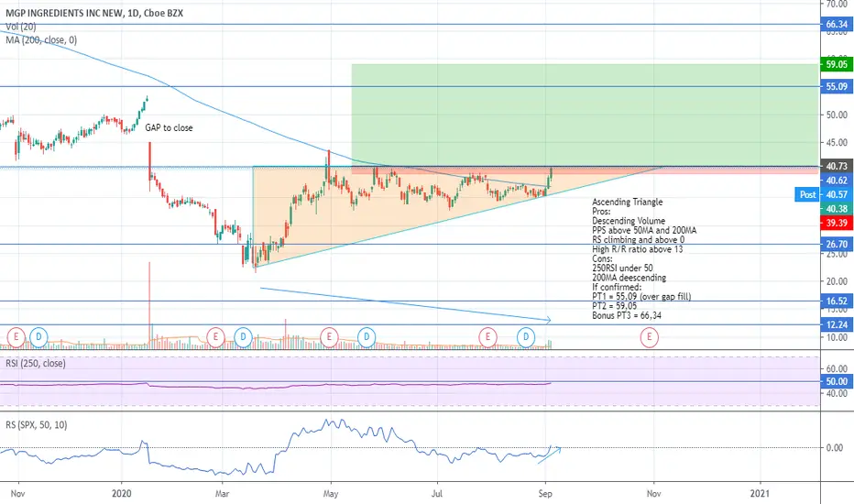Click the RSI 50.00 level label

click(837, 381)
